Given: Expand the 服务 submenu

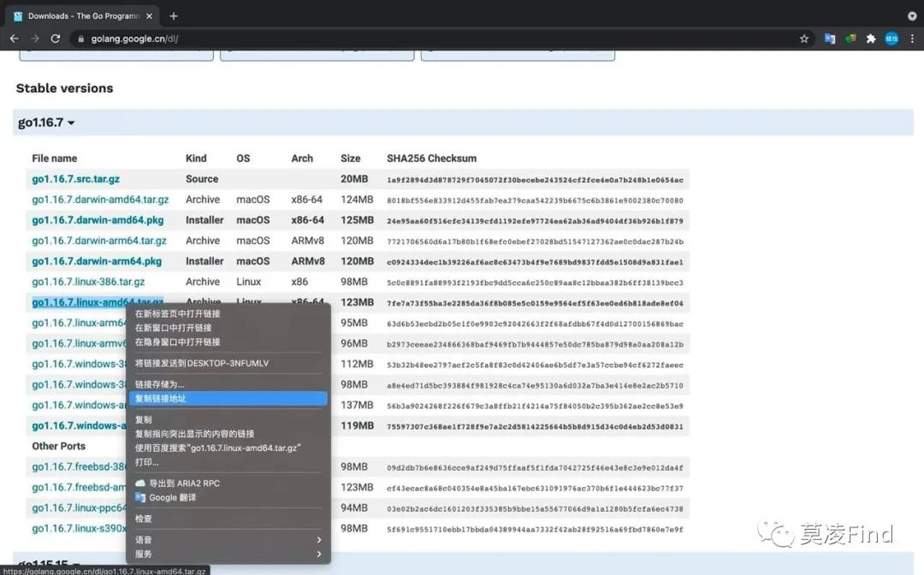Looking at the screenshot, I should click(228, 554).
